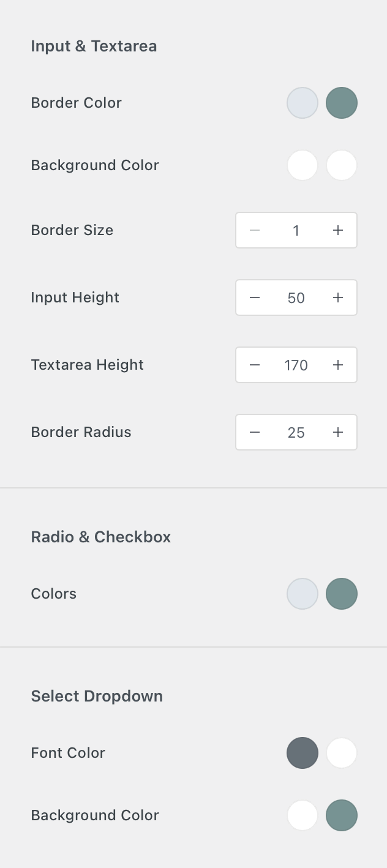Click the Border Radius value field
This screenshot has width=387, height=868.
click(x=296, y=432)
